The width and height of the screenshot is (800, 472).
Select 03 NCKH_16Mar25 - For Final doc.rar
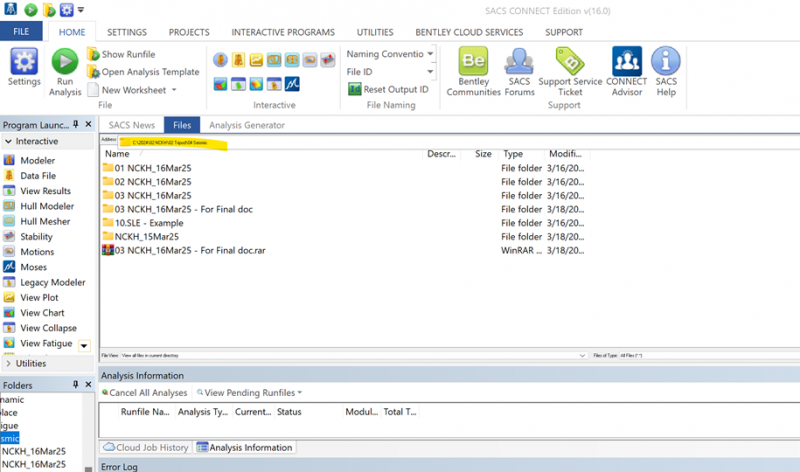(190, 251)
